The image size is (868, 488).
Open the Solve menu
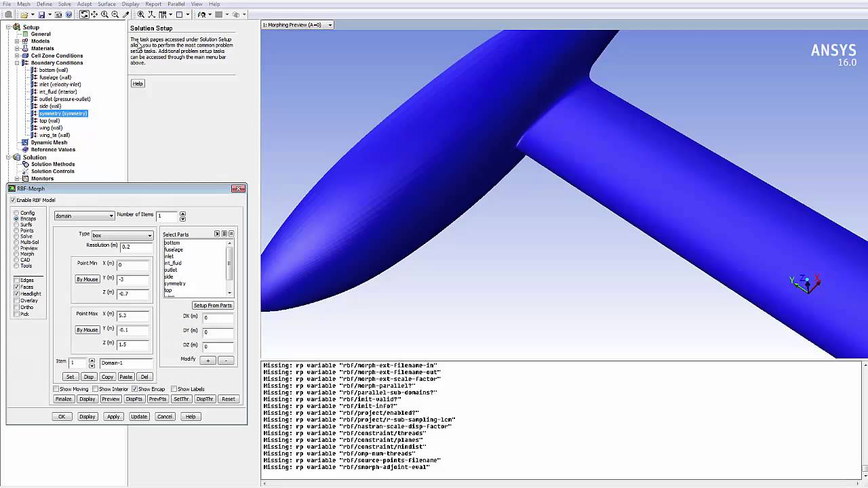64,4
